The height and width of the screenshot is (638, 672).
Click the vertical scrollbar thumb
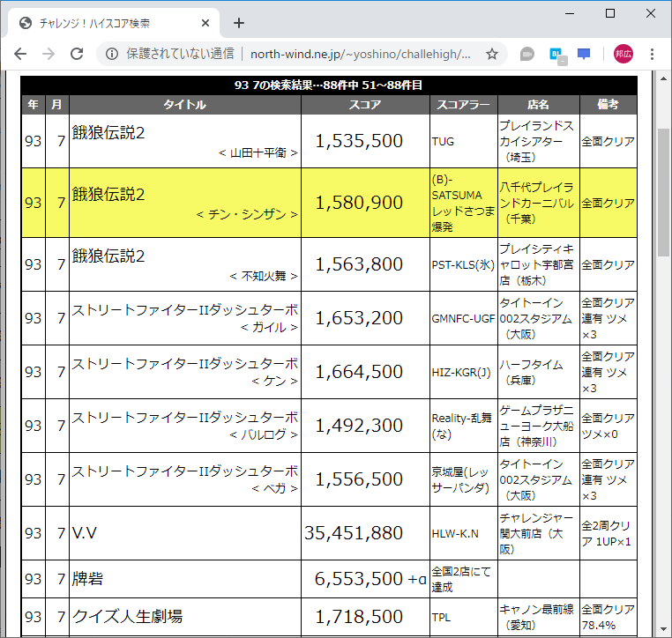pos(663,192)
